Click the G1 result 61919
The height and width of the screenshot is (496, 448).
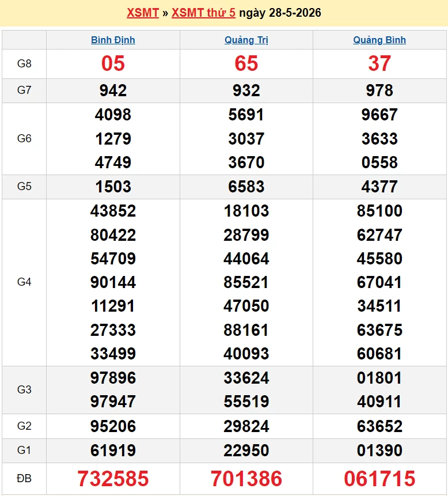113,450
